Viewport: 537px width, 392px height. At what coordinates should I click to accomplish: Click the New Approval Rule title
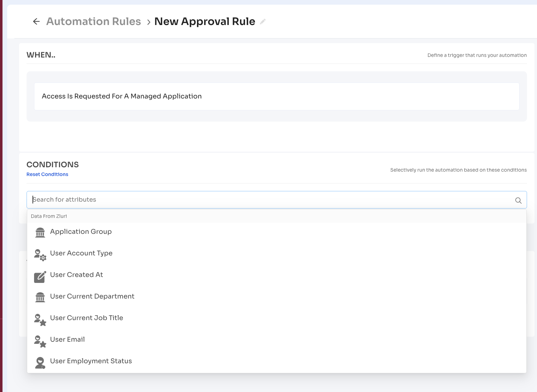[205, 21]
